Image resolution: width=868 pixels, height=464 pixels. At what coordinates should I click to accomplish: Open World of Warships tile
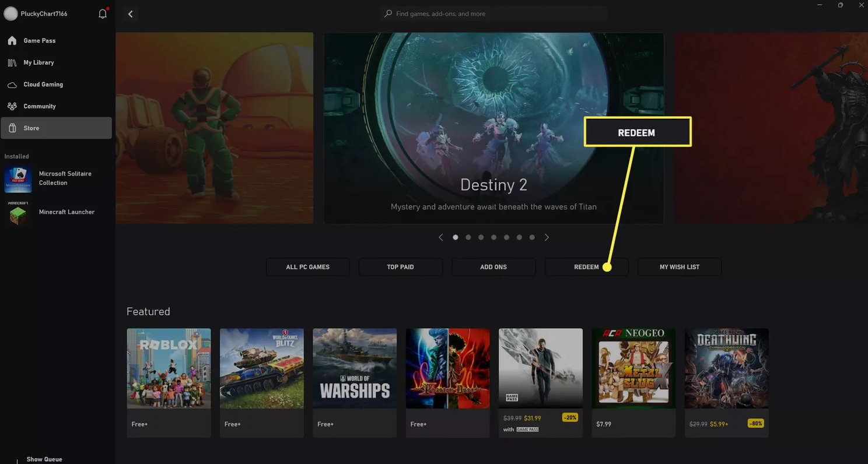[x=355, y=383]
